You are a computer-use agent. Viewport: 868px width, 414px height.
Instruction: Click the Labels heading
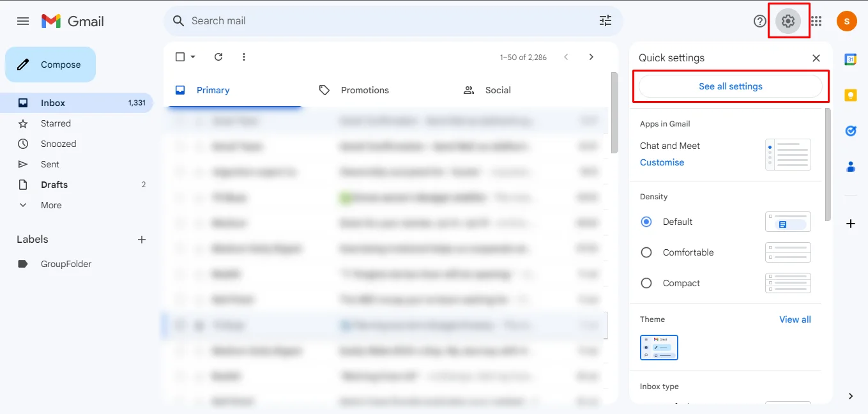[33, 240]
